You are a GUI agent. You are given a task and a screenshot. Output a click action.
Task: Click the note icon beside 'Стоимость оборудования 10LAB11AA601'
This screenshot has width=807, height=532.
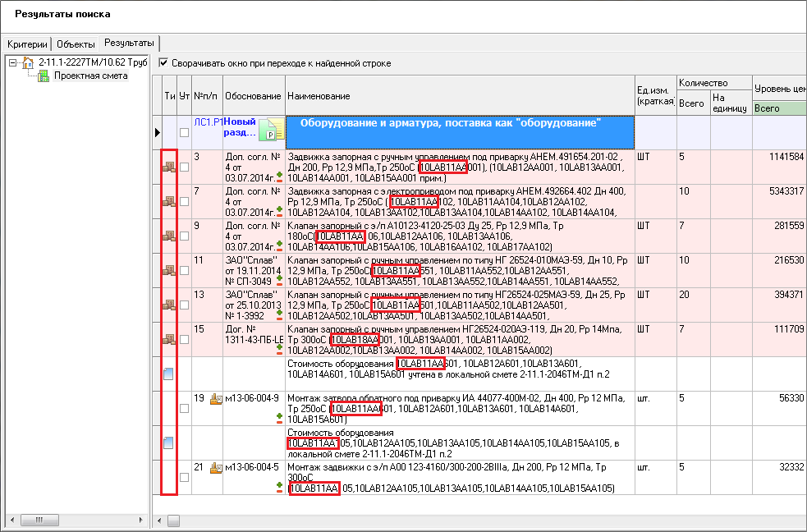click(x=168, y=374)
